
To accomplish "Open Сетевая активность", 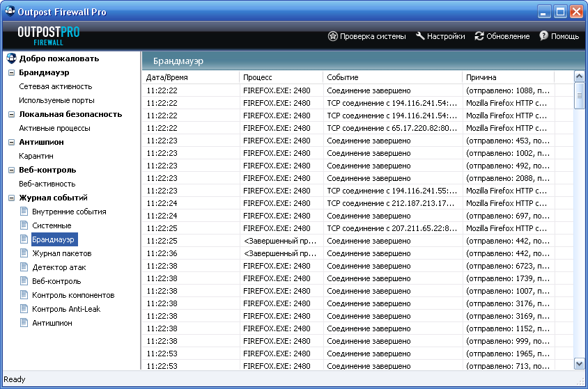I will coord(56,86).
